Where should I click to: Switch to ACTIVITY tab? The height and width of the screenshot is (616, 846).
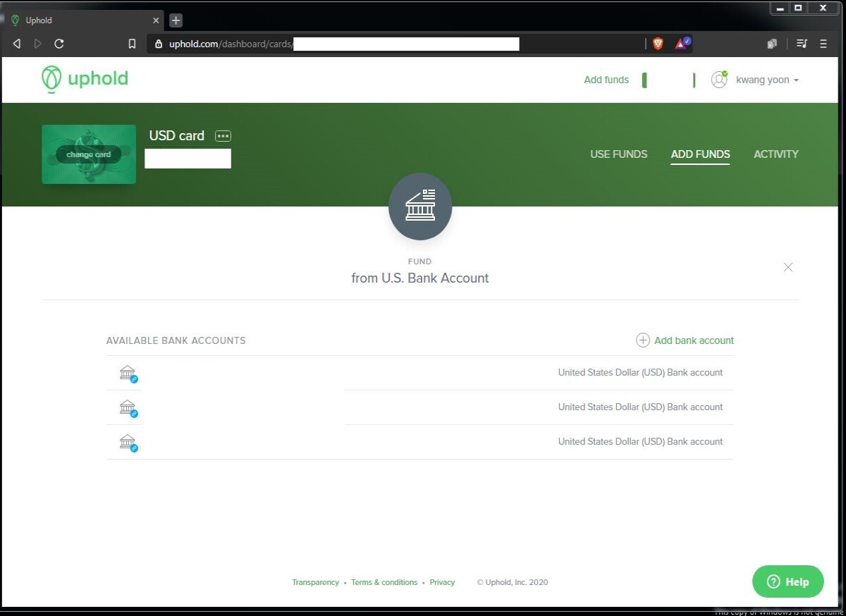[x=776, y=154]
